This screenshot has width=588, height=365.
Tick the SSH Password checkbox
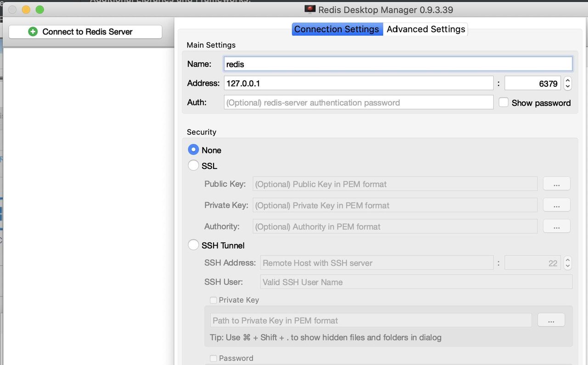tap(213, 359)
